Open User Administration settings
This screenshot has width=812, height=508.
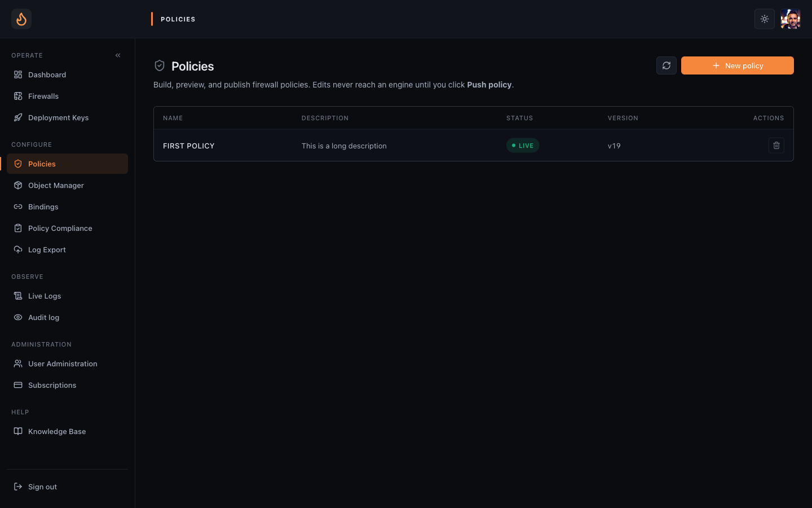67,364
